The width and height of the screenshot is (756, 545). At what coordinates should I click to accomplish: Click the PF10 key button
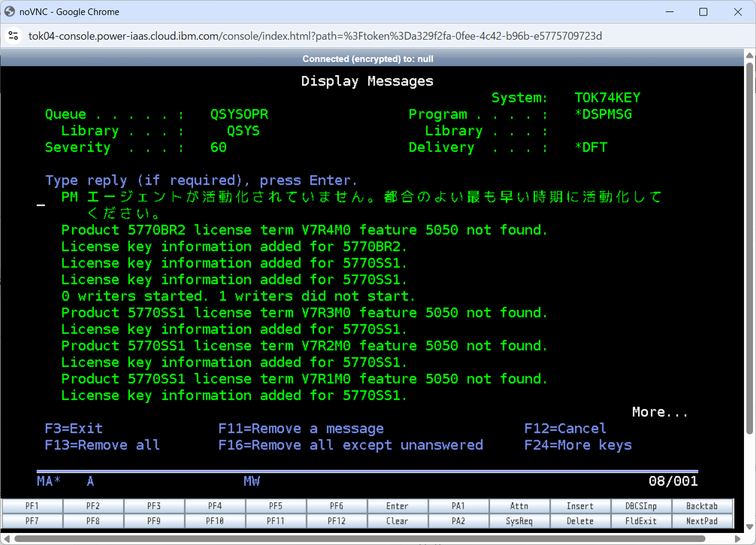[215, 521]
